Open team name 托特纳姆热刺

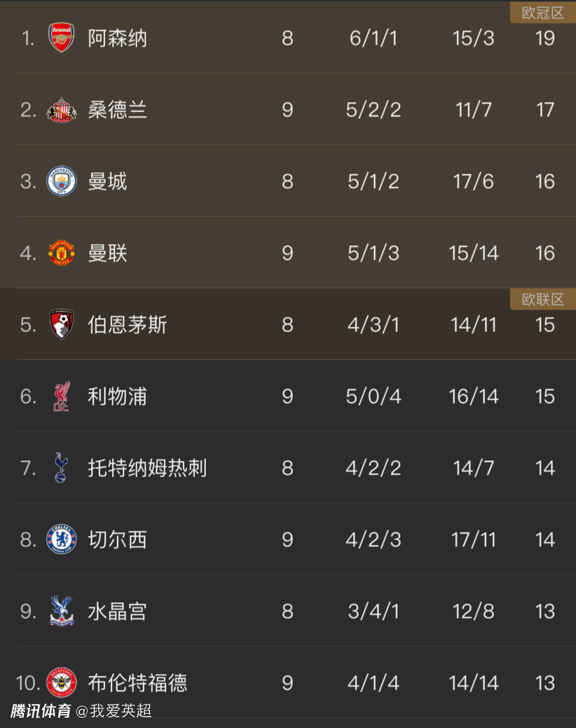(147, 468)
